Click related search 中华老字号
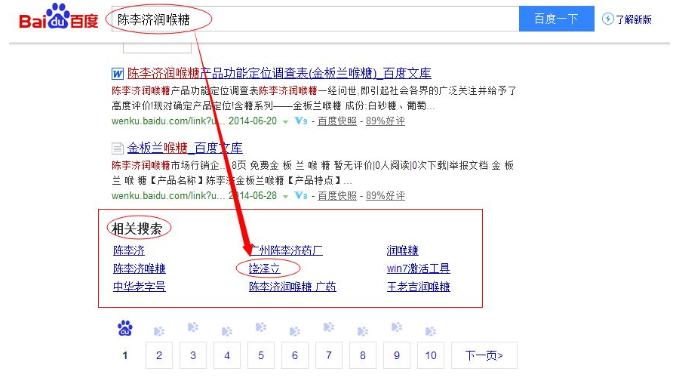The height and width of the screenshot is (378, 676). click(x=139, y=287)
